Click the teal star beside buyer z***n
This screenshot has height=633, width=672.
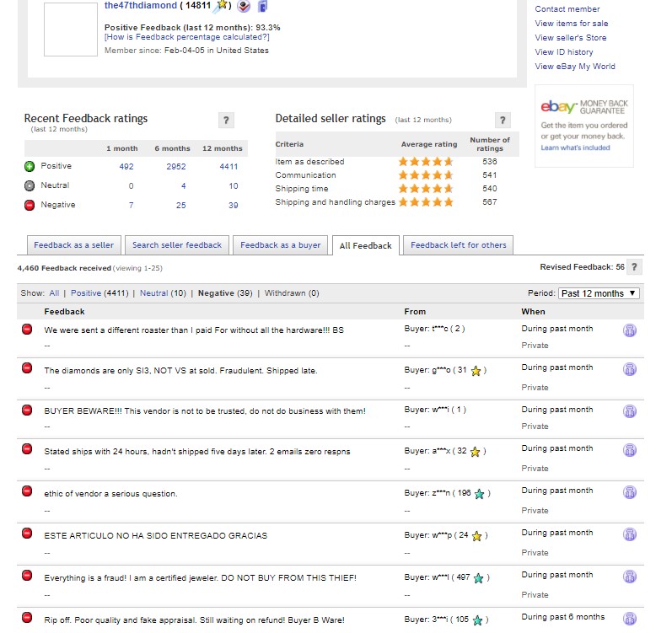click(x=479, y=494)
